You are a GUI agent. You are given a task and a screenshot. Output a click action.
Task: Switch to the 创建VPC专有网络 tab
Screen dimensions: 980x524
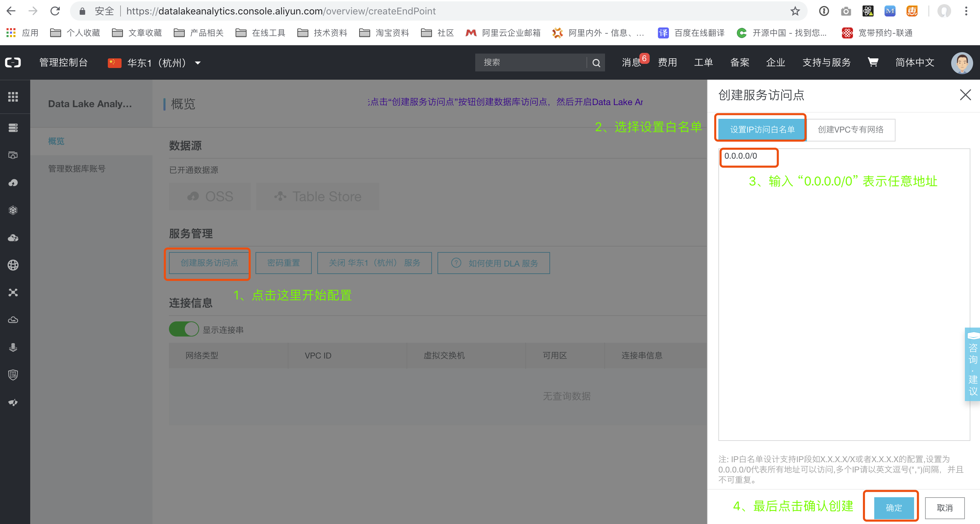pyautogui.click(x=851, y=130)
